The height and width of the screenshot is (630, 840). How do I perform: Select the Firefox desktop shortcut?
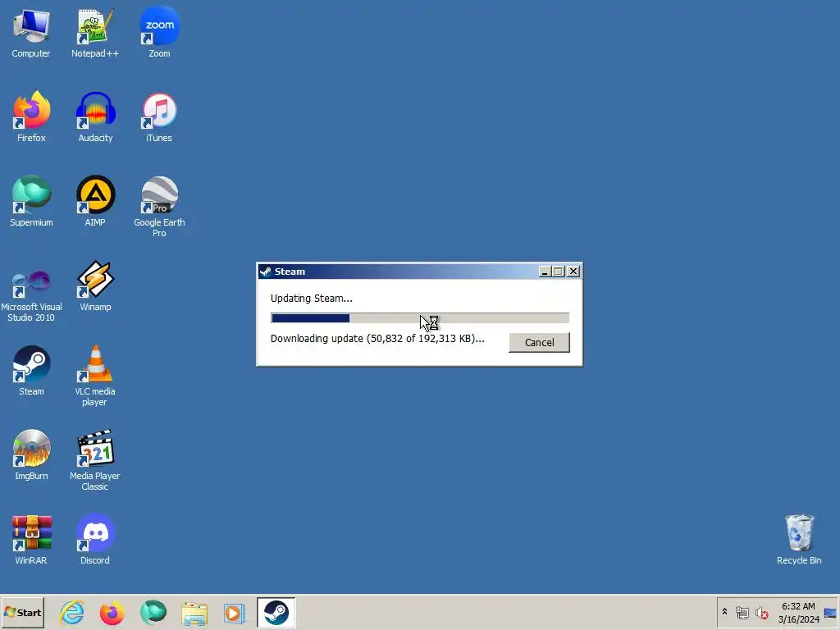(31, 117)
